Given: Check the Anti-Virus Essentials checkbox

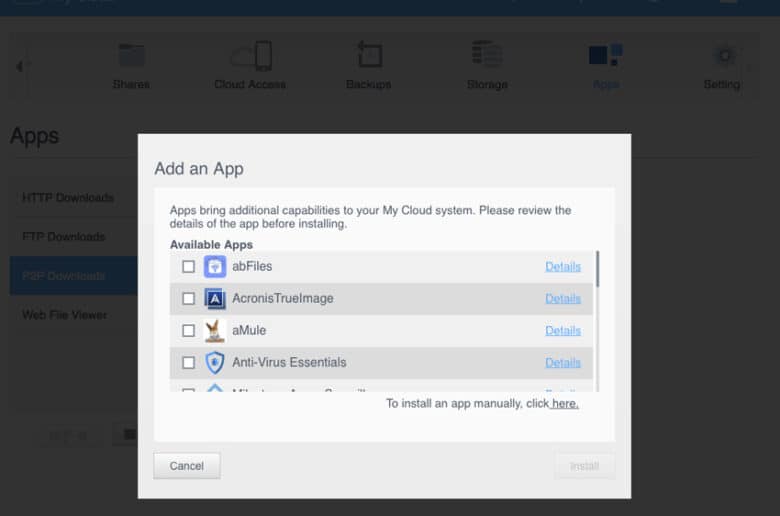Looking at the screenshot, I should point(189,362).
